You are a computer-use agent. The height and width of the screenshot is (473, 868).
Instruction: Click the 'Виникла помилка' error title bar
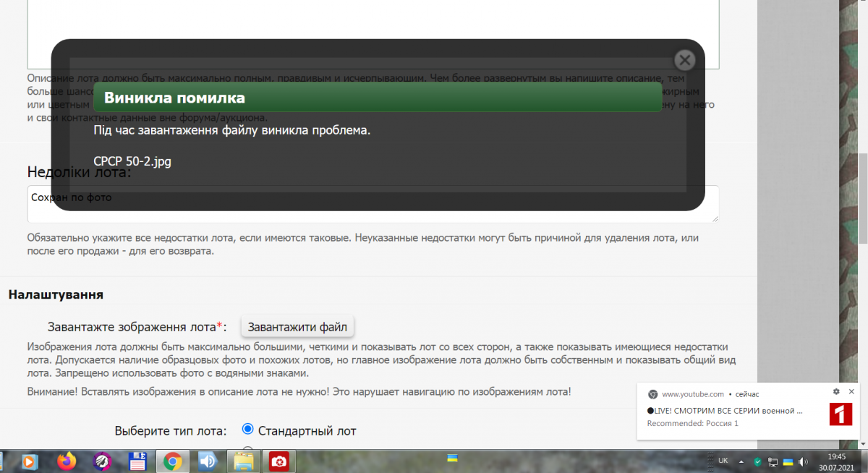(378, 97)
